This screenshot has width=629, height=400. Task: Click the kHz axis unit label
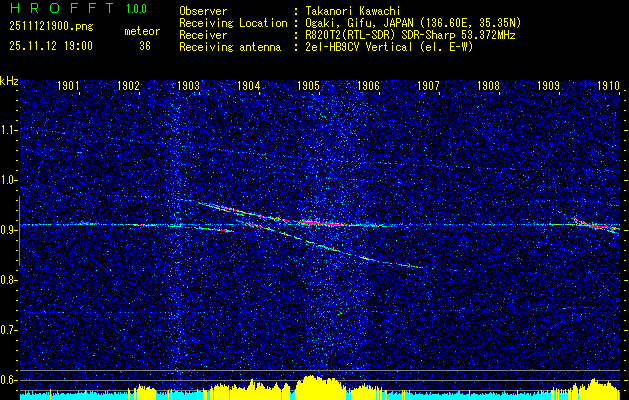point(9,81)
